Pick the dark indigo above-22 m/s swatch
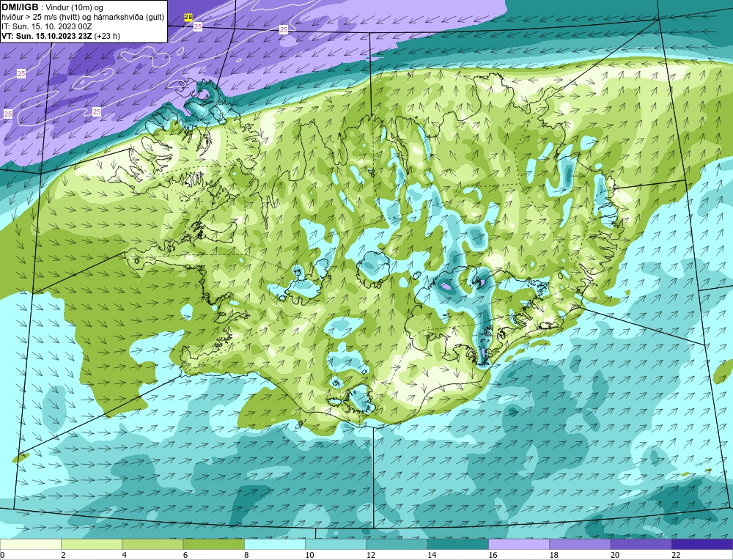Screen dimensions: 733x560 702,544
